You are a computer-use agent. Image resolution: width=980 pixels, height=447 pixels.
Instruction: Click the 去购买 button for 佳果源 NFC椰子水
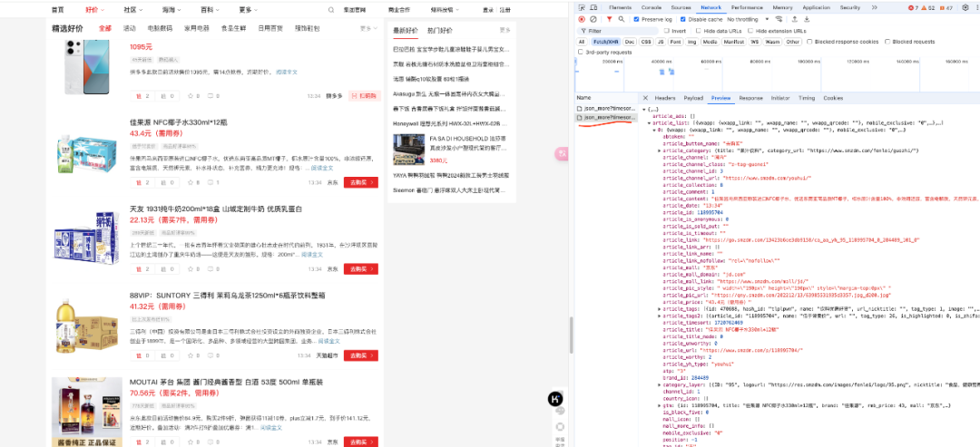[360, 182]
